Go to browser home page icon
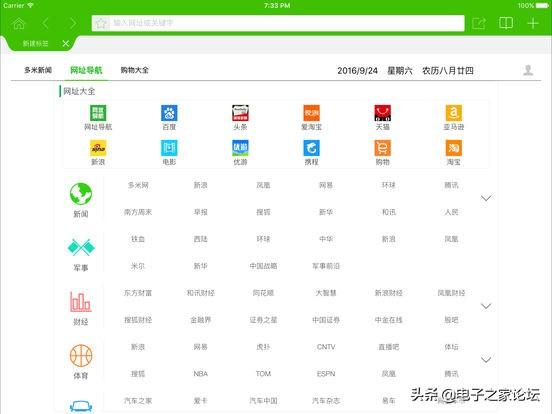 coord(19,24)
